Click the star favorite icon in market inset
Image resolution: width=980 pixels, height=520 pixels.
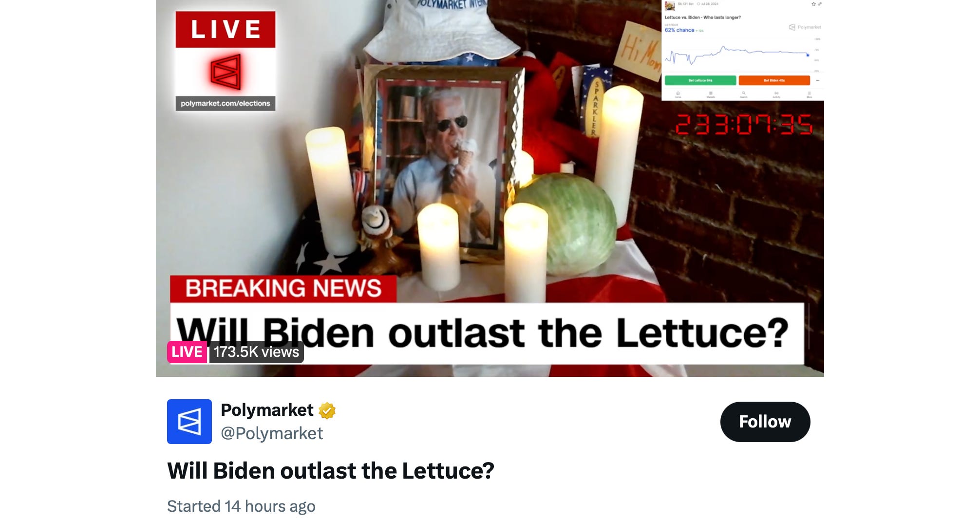813,4
